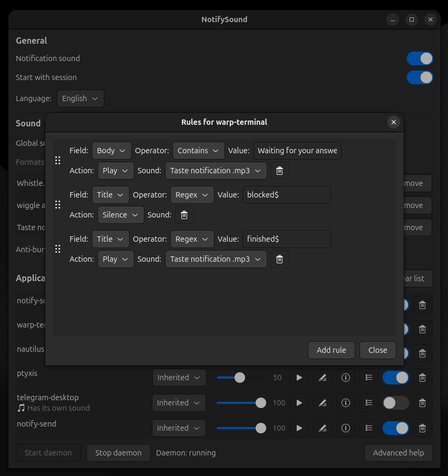Screen dimensions: 448x476
Task: Delete the 'blocked$' rule
Action: 184,215
